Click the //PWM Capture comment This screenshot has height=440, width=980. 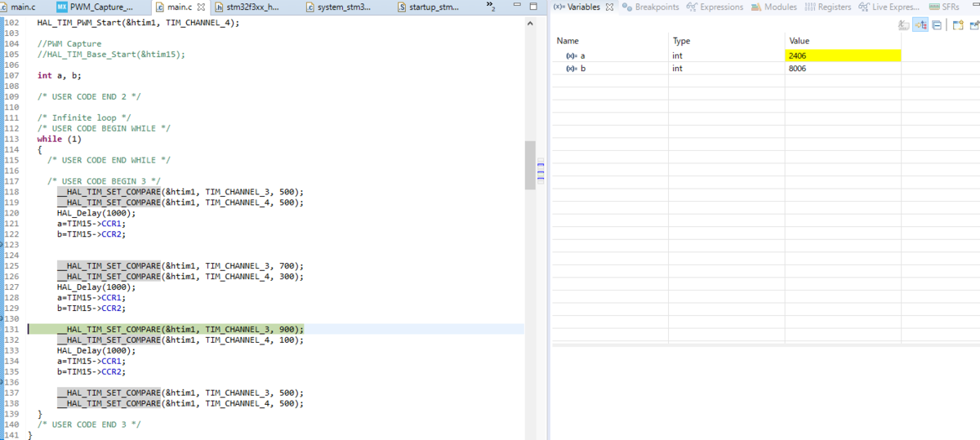(69, 43)
